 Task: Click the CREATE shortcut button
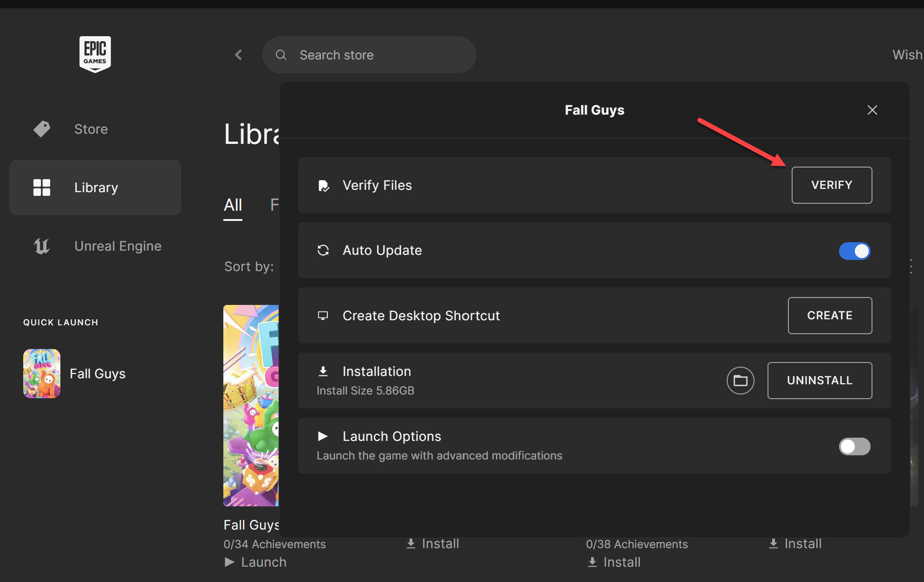click(830, 316)
